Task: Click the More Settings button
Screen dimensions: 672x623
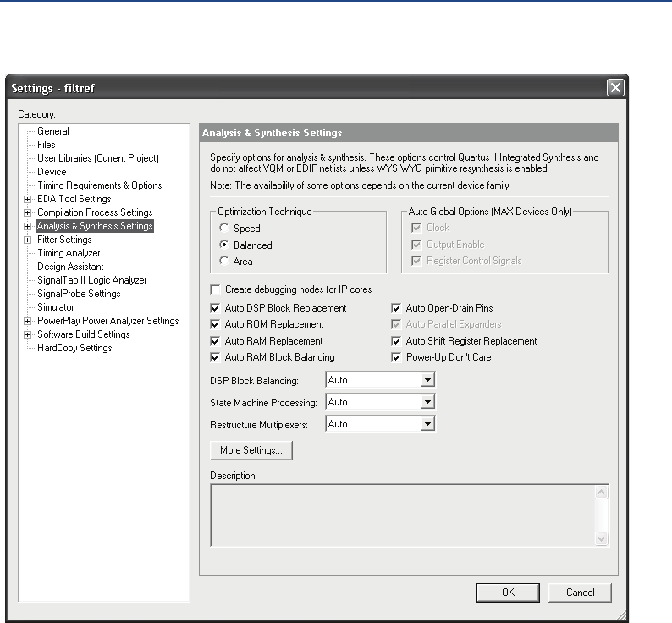Action: (251, 450)
